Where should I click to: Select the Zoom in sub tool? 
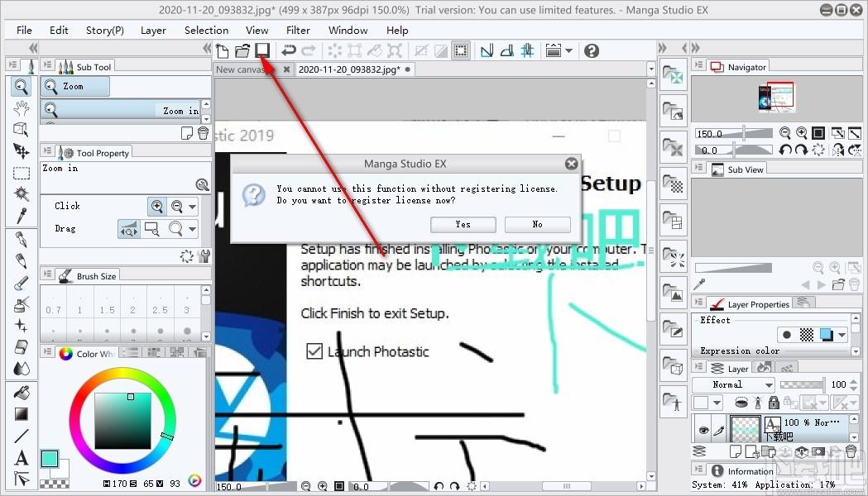coord(121,110)
